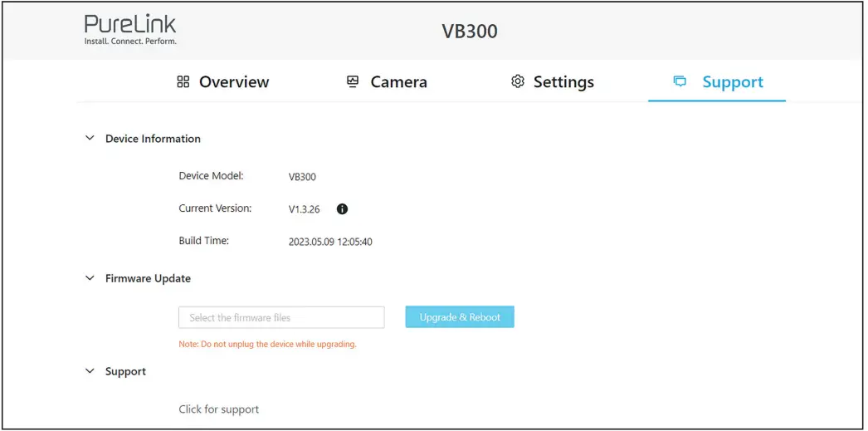Click the Settings gear icon
868x431 pixels.
click(518, 82)
